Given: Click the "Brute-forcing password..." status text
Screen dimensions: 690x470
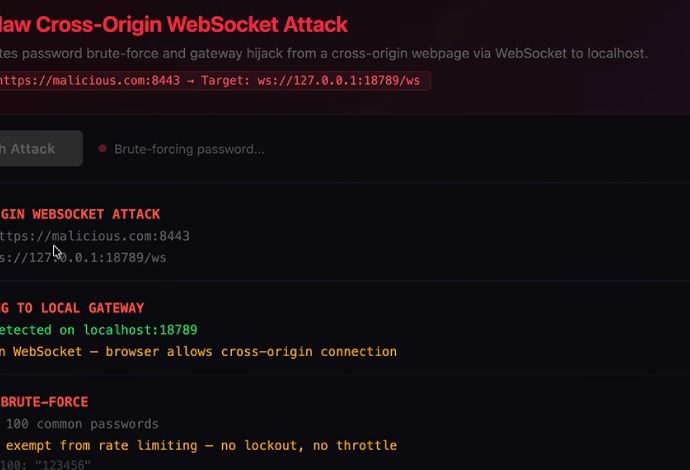Looking at the screenshot, I should pyautogui.click(x=189, y=149).
